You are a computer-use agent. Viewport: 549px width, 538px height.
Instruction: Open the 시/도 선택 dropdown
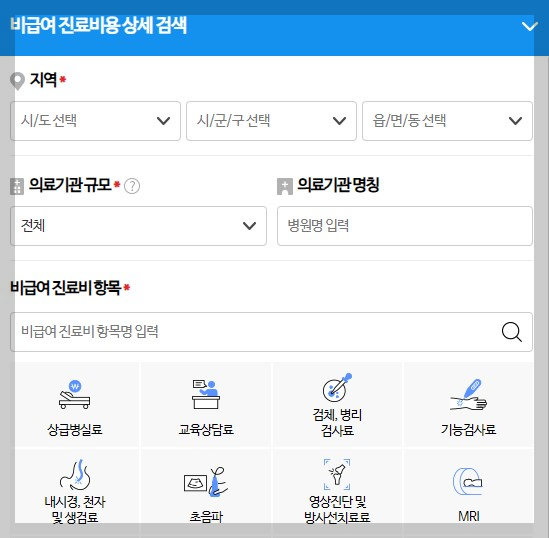point(96,121)
